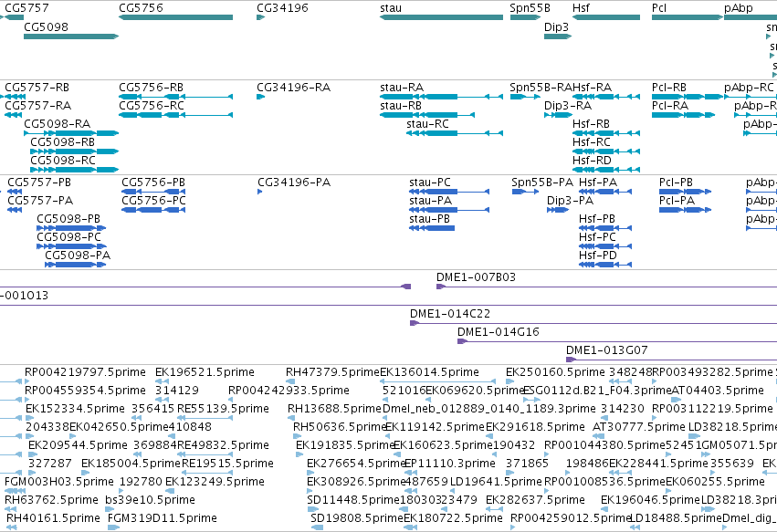Click protein CG5098-PB
The height and width of the screenshot is (532, 777).
(x=71, y=228)
